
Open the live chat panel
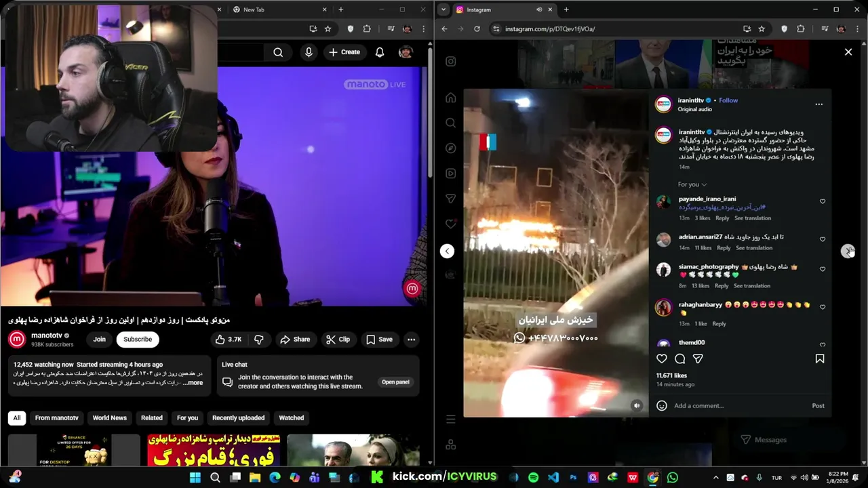click(x=395, y=382)
